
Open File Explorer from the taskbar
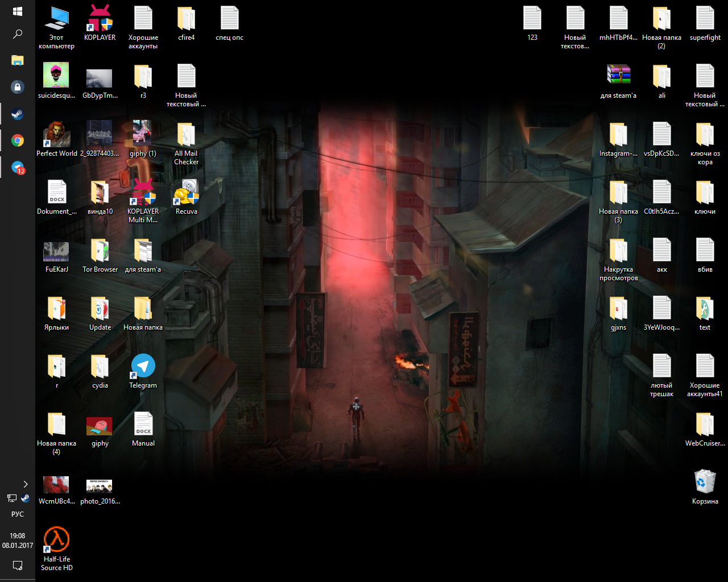click(18, 60)
